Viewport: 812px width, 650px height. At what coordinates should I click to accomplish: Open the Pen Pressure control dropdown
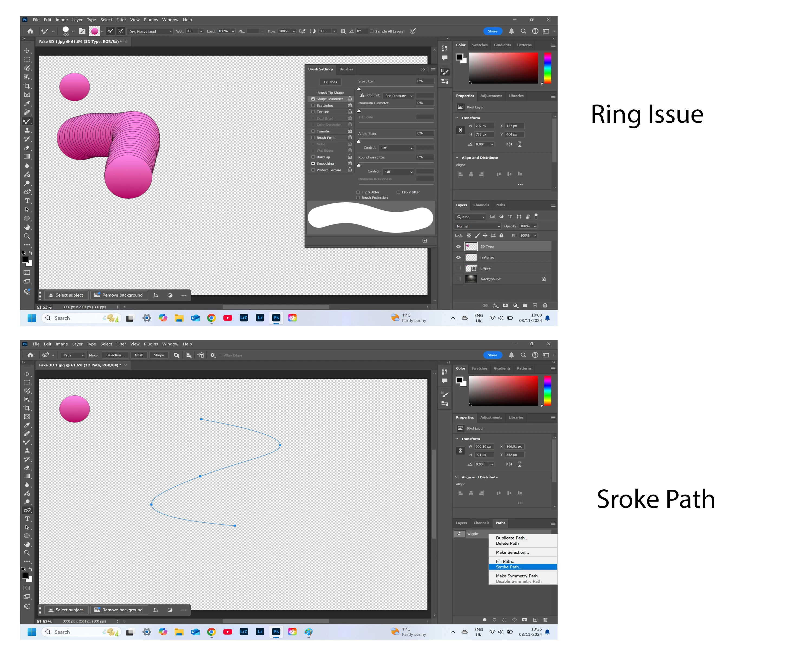click(398, 96)
